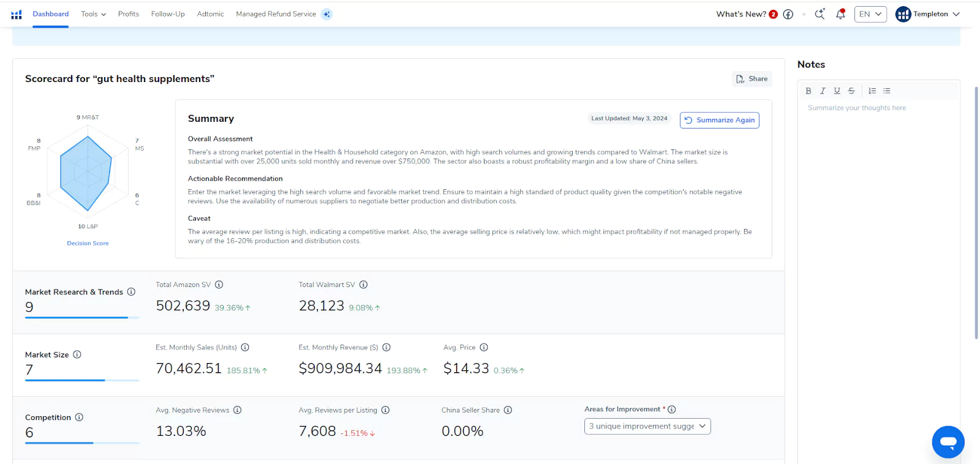Open the EN language dropdown

pos(870,14)
